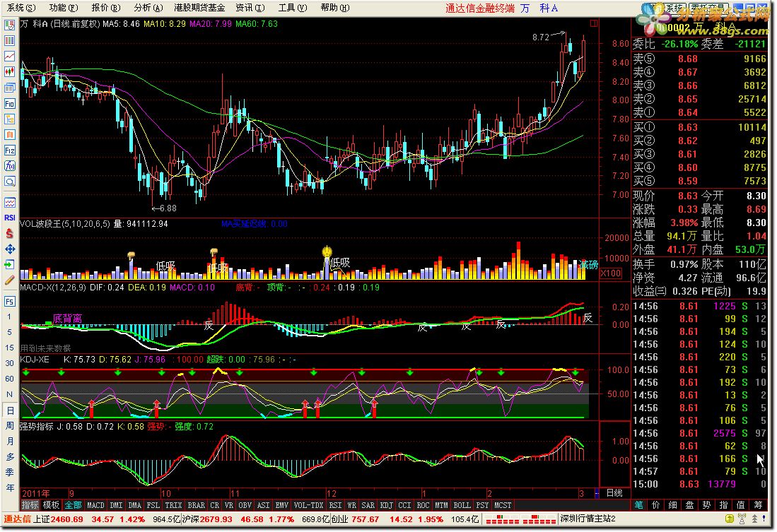The width and height of the screenshot is (777, 532).
Task: Open the 工具(V) menu
Action: coord(293,8)
